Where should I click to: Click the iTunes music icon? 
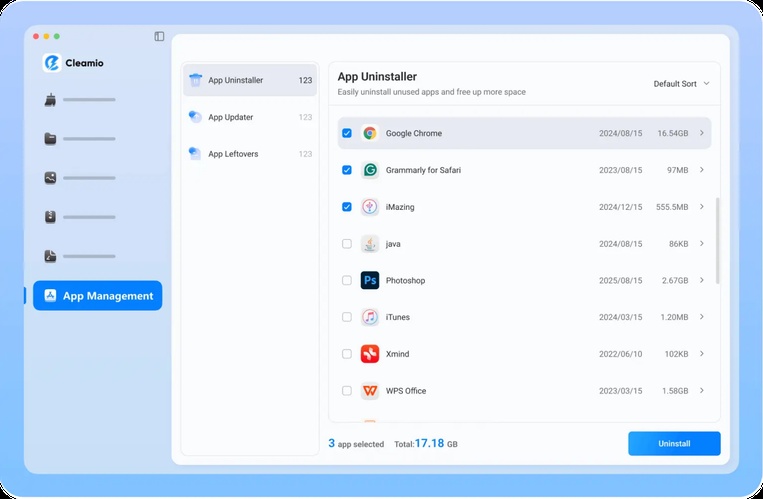[x=370, y=317]
